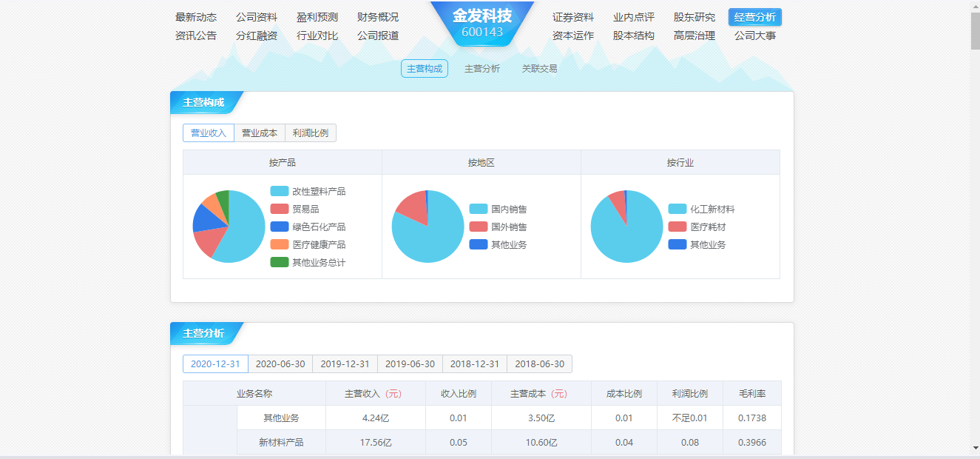
Task: Open 业内点评 navigation item
Action: coord(634,17)
